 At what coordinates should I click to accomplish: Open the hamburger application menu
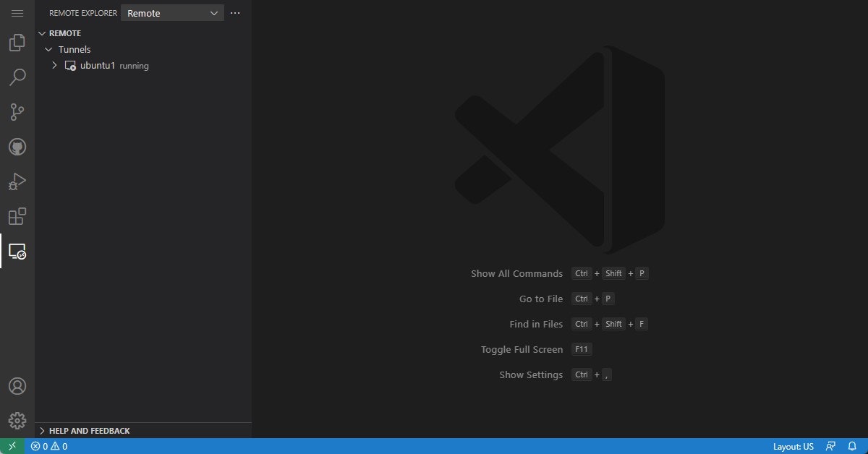[17, 12]
